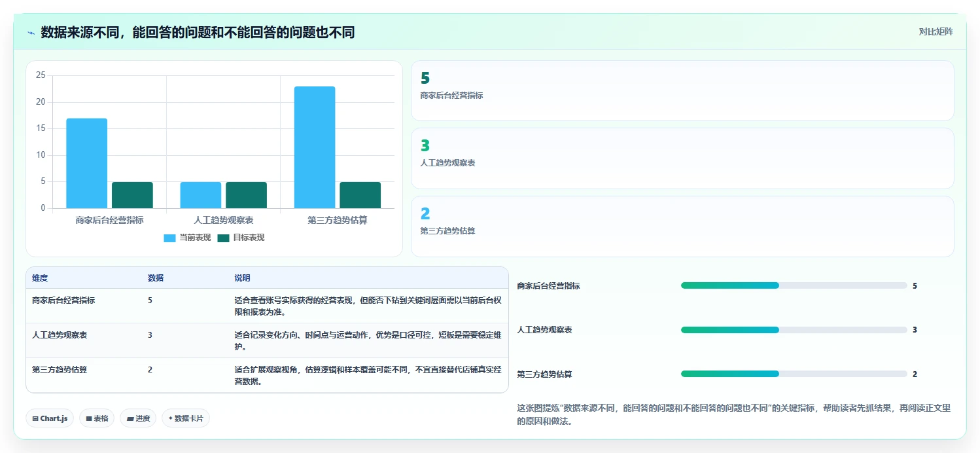The width and height of the screenshot is (980, 453).
Task: Click value 5 at the first progress bar's end
Action: point(915,286)
